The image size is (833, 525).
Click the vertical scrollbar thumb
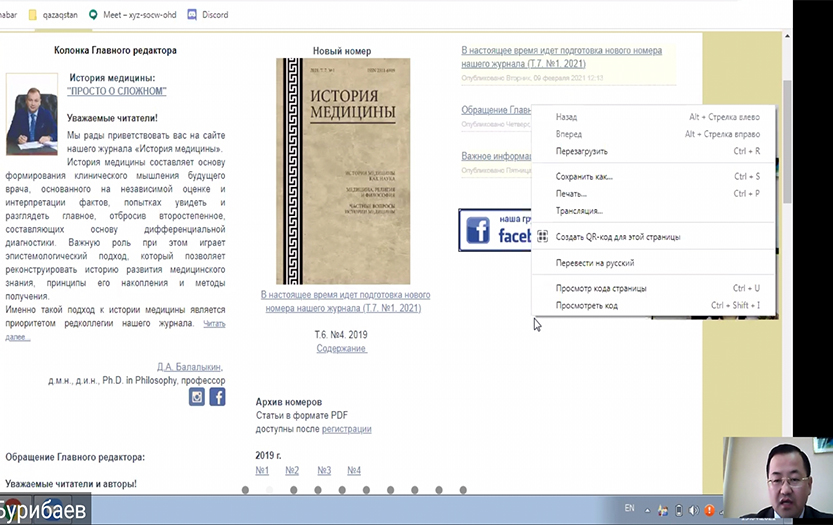pos(787,141)
